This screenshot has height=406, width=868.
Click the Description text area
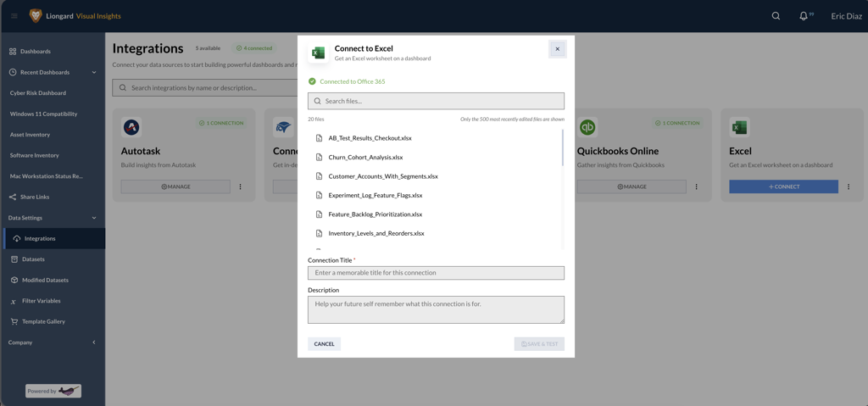click(437, 309)
